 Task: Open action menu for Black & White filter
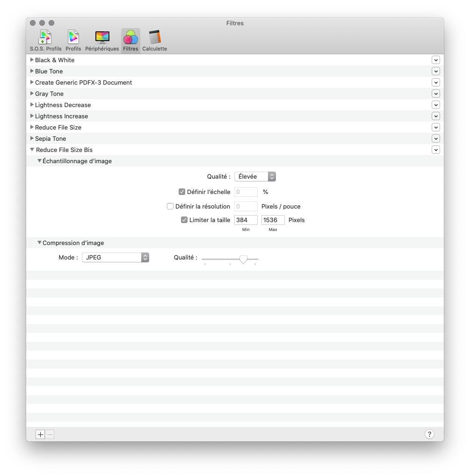tap(436, 60)
